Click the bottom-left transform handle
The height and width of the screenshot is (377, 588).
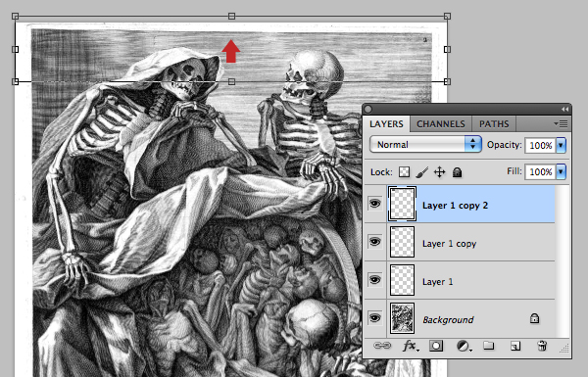[15, 81]
